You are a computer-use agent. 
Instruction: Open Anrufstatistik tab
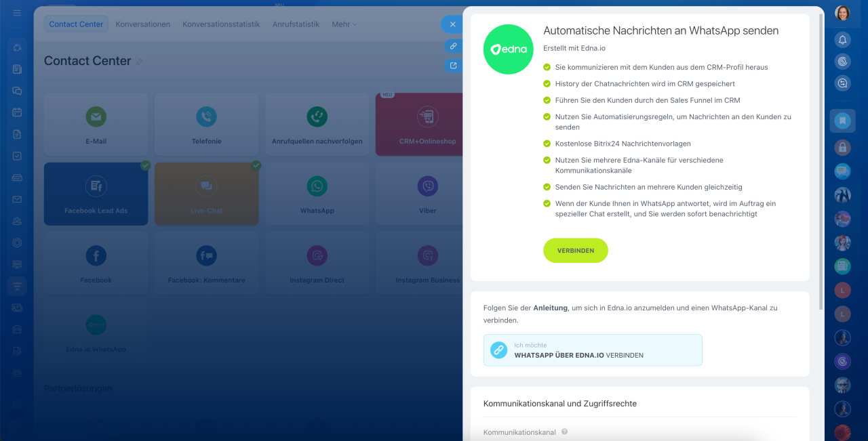pyautogui.click(x=296, y=24)
